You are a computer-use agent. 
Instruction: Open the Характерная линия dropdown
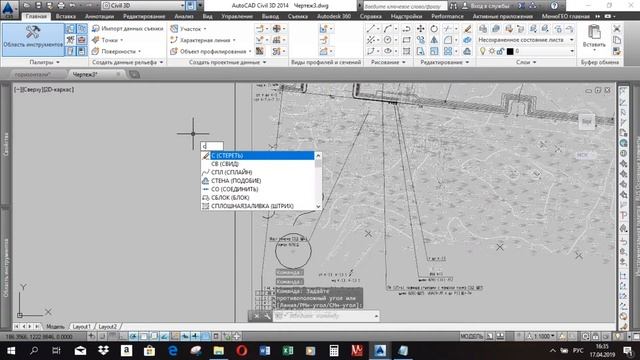(x=203, y=40)
